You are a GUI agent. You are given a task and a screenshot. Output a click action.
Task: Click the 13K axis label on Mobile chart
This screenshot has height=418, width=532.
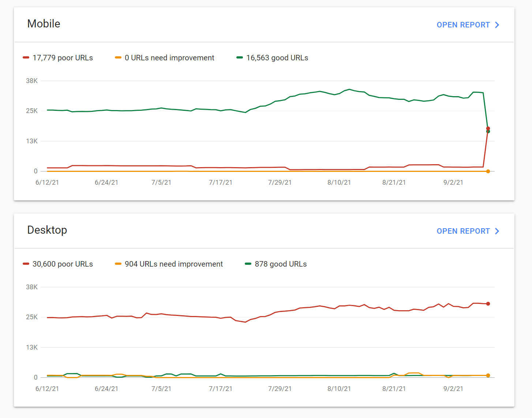click(32, 141)
